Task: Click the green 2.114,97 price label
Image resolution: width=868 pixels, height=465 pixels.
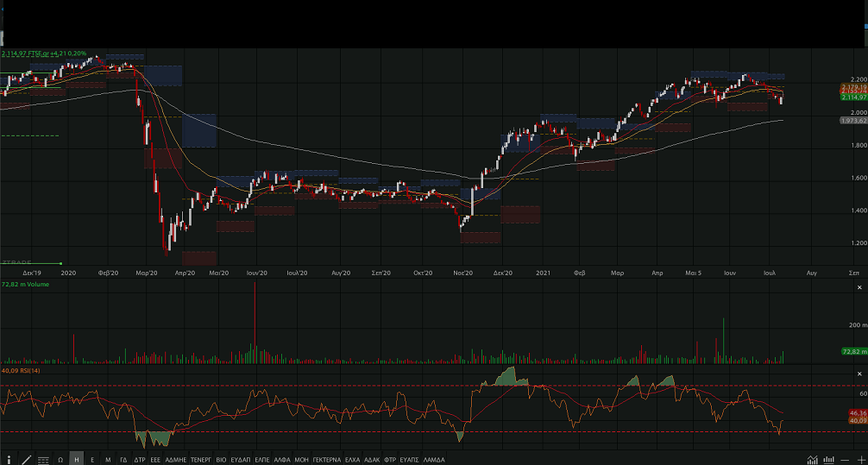Action: click(x=853, y=97)
